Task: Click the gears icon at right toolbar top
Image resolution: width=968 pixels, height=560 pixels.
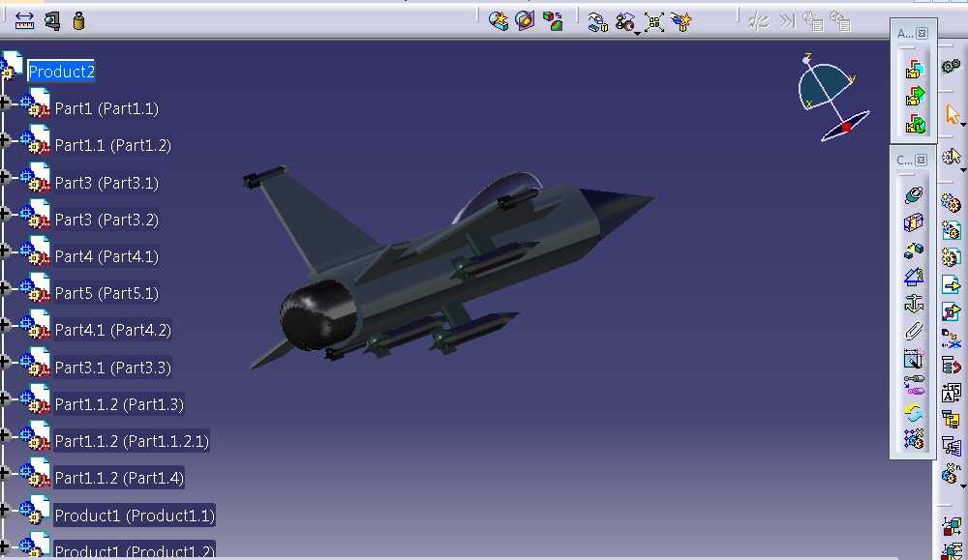Action: tap(951, 66)
